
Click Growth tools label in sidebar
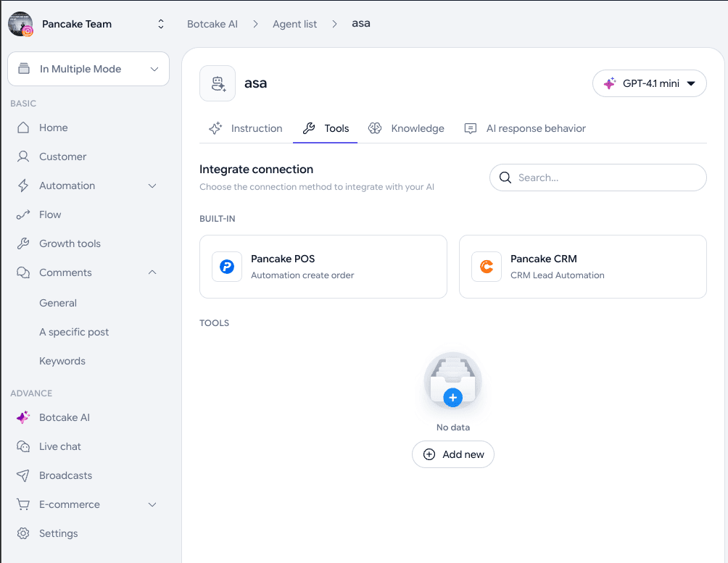pos(70,243)
